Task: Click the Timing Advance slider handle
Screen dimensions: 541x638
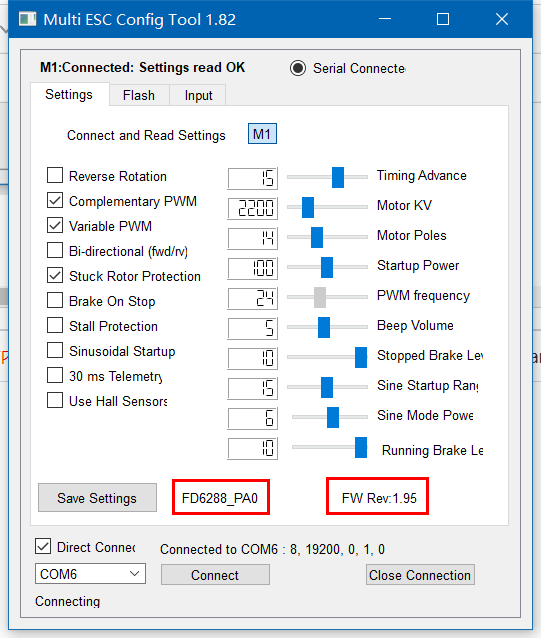Action: pyautogui.click(x=338, y=177)
